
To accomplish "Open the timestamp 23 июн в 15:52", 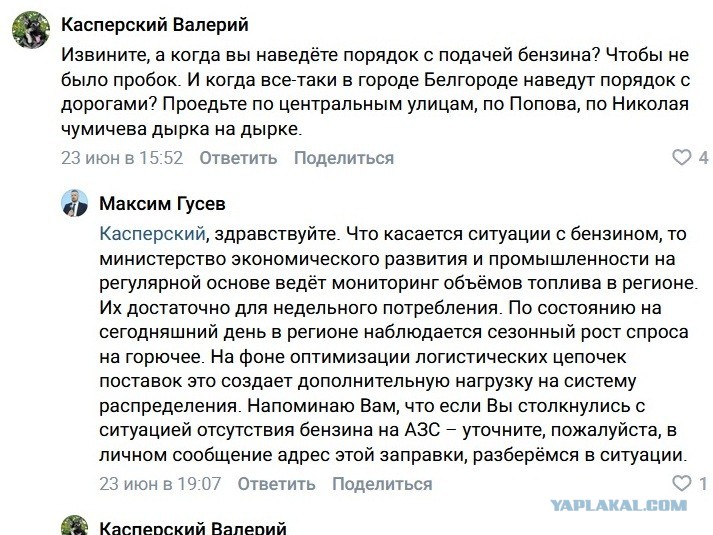I will [122, 158].
